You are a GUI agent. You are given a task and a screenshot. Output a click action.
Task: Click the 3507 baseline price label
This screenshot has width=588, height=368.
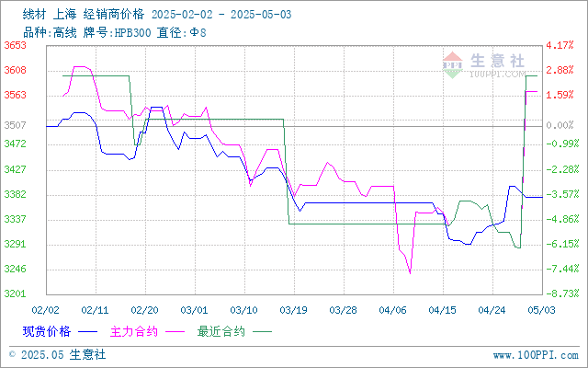[x=16, y=125]
